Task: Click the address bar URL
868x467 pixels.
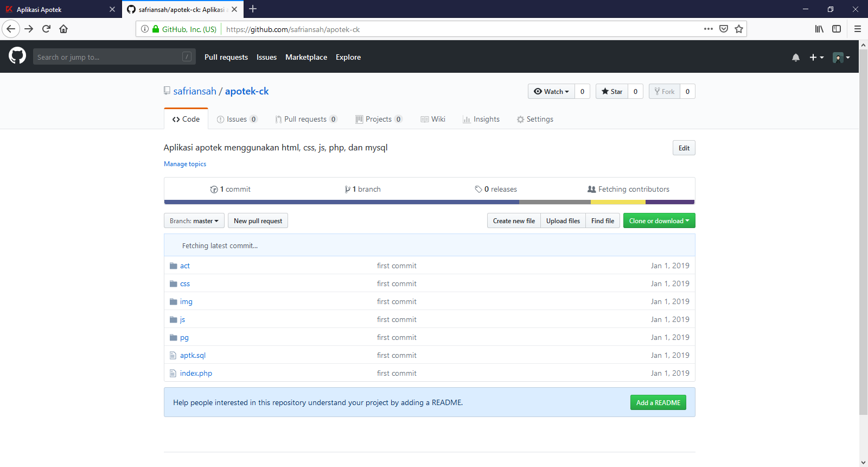Action: pyautogui.click(x=293, y=29)
